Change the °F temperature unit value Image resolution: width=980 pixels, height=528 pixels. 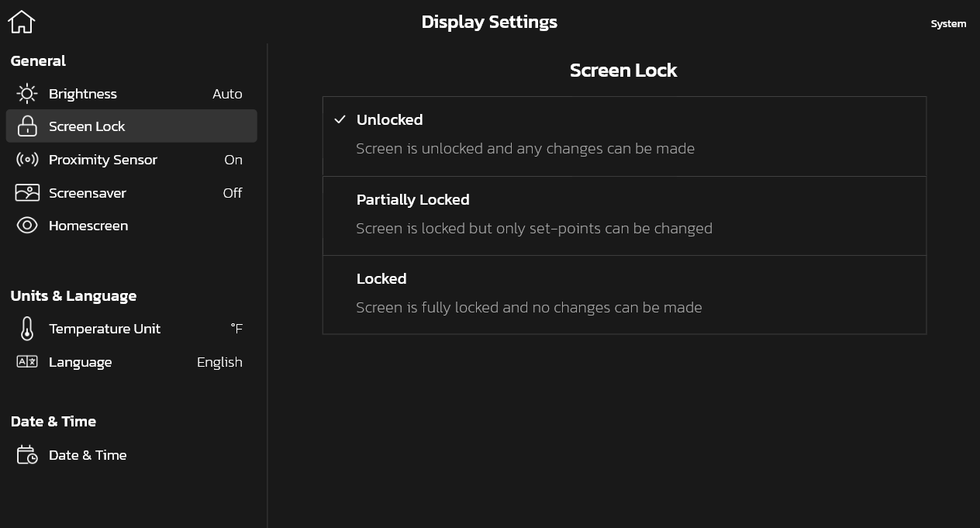(236, 329)
